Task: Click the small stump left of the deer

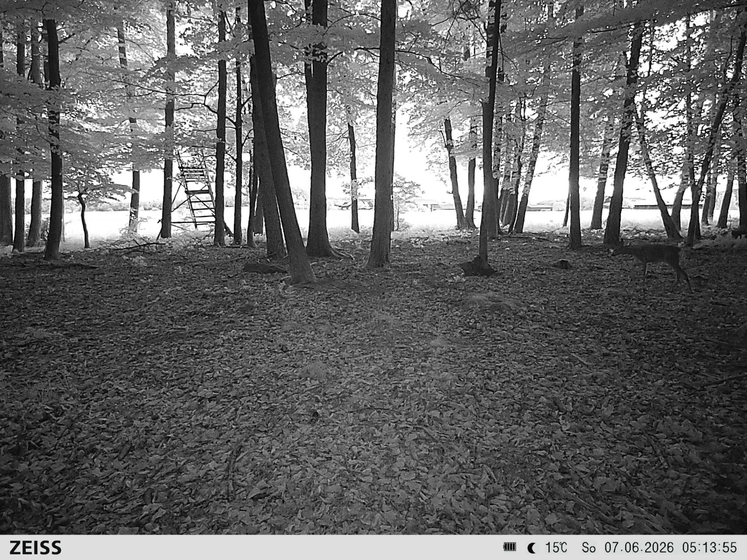Action: 563,264
